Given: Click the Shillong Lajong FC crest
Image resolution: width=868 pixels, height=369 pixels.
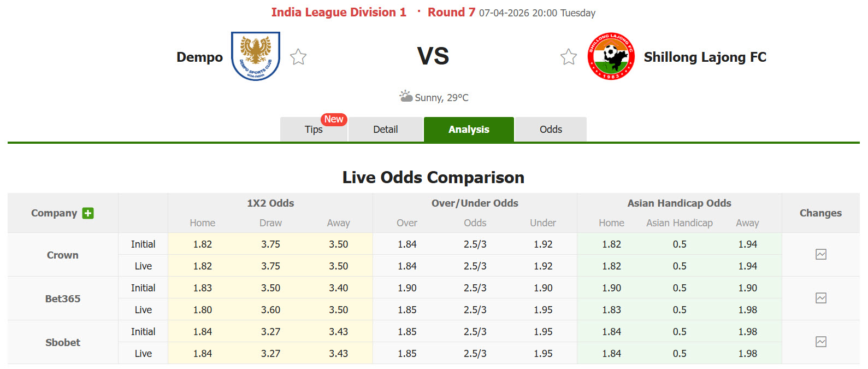Looking at the screenshot, I should [x=611, y=56].
